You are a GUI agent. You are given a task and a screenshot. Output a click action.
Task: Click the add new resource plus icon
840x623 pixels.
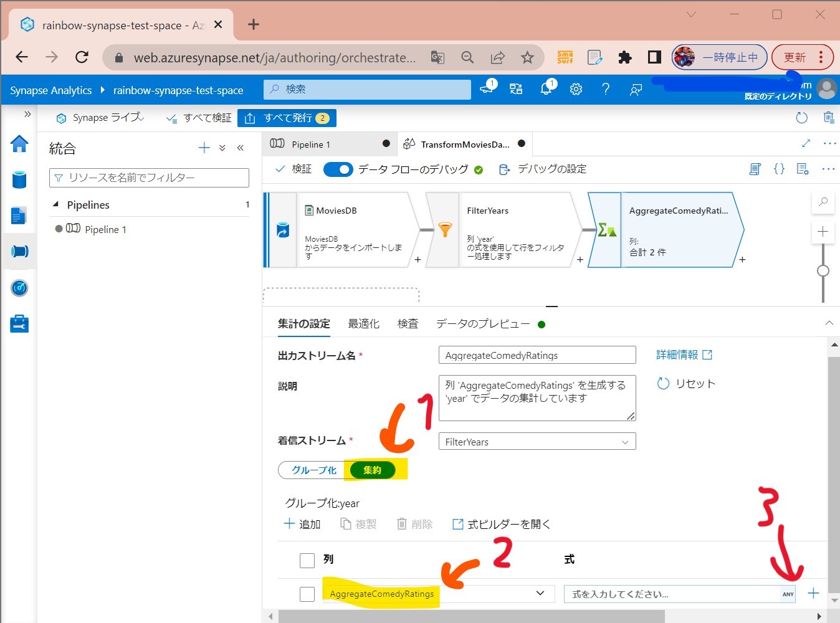click(204, 148)
